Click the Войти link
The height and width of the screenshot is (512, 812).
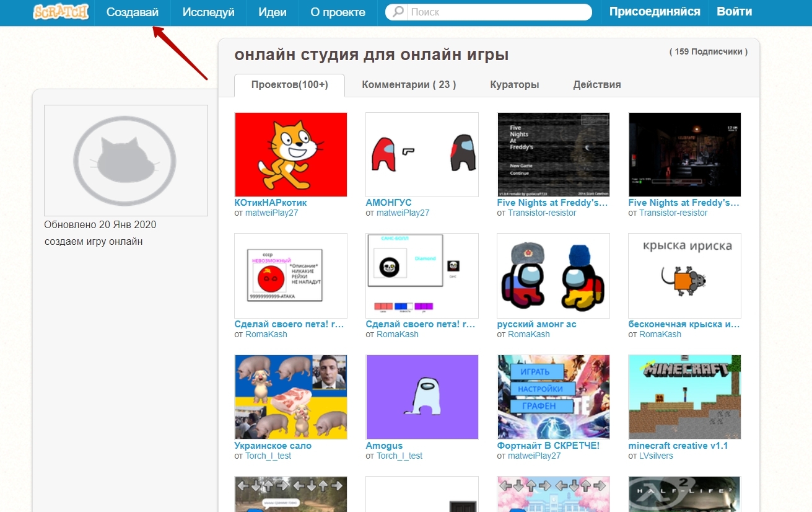(735, 12)
